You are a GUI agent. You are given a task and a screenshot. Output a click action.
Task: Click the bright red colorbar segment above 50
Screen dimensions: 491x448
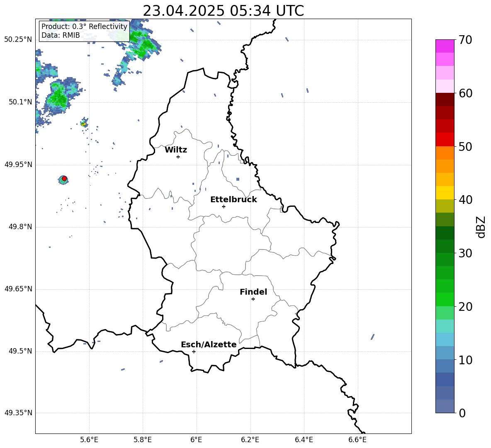tap(445, 140)
